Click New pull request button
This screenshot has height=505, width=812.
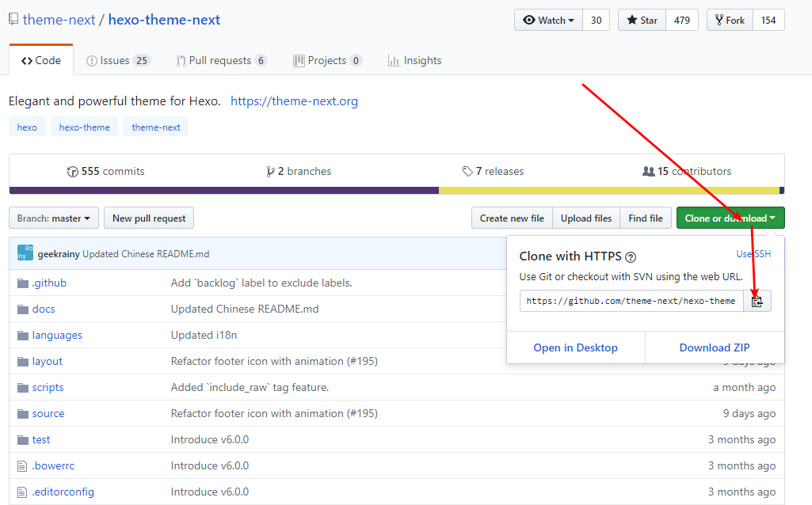tap(149, 218)
